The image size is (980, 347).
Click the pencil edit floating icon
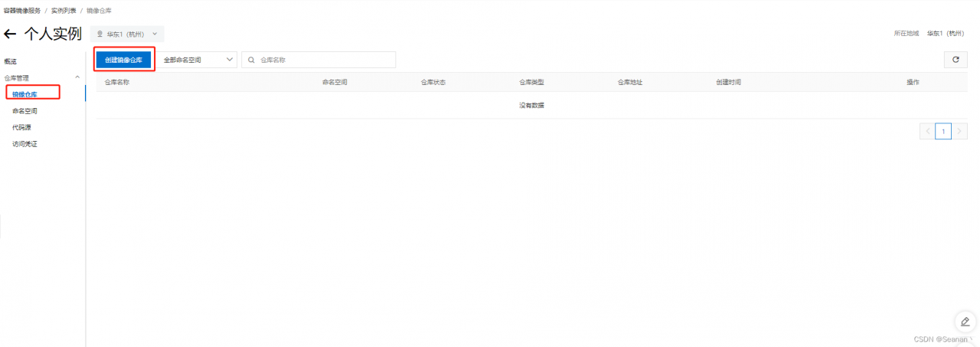[x=965, y=321]
